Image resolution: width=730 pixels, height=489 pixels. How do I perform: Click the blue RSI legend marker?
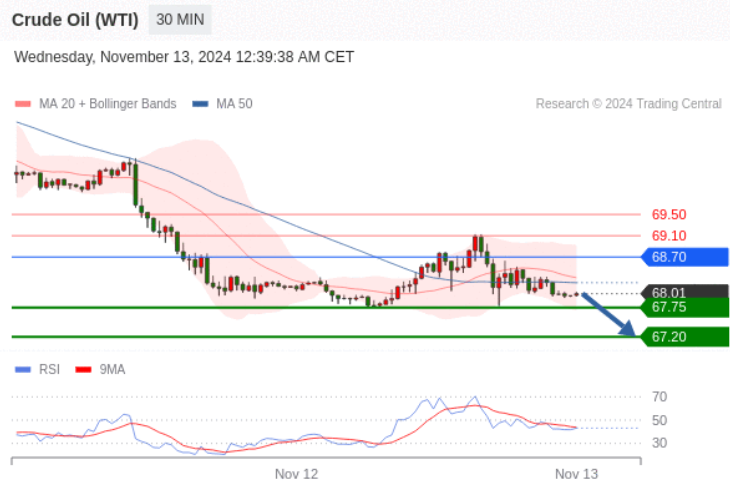(x=23, y=369)
